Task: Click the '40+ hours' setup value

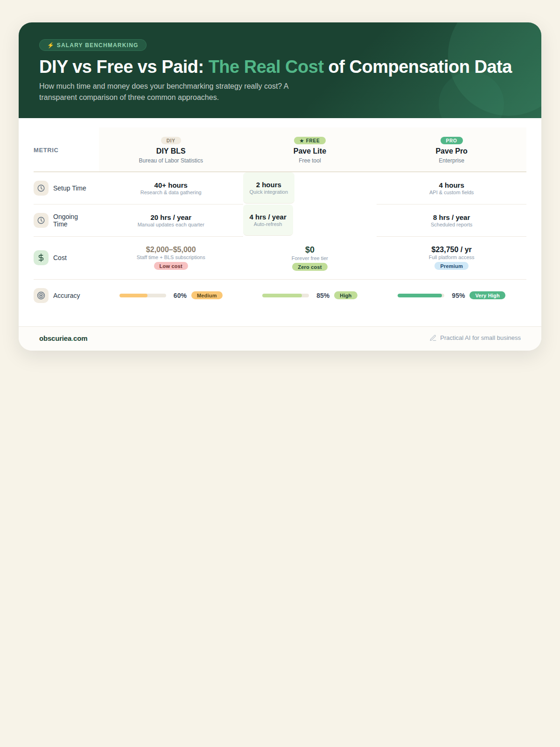Action: pos(171,185)
